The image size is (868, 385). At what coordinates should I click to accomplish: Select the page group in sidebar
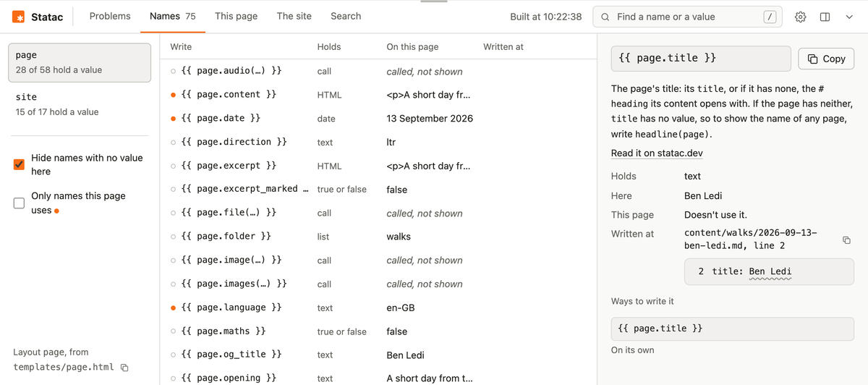[x=80, y=62]
